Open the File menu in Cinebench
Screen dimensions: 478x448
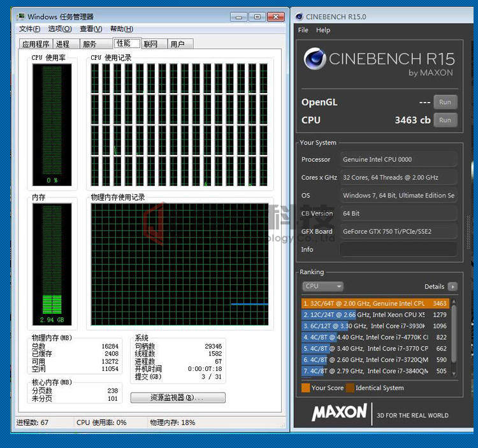[x=303, y=30]
